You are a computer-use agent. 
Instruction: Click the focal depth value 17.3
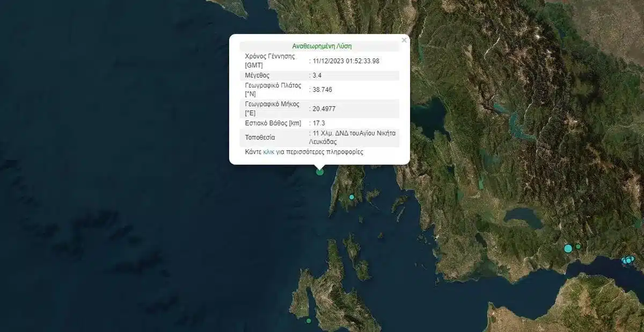point(319,123)
